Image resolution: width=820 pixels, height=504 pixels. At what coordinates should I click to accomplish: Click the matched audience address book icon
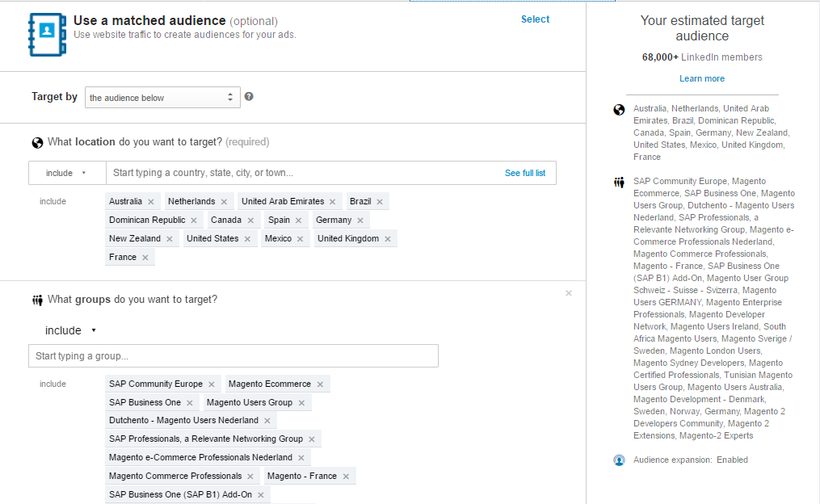[48, 35]
